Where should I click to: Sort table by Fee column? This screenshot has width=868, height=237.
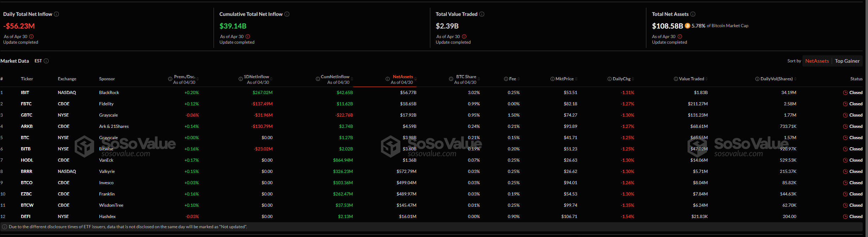coord(512,79)
